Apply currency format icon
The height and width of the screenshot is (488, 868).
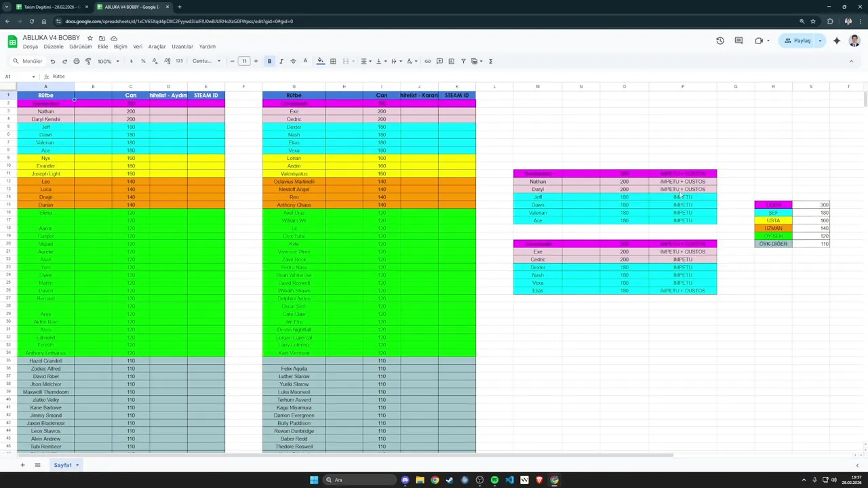[132, 61]
